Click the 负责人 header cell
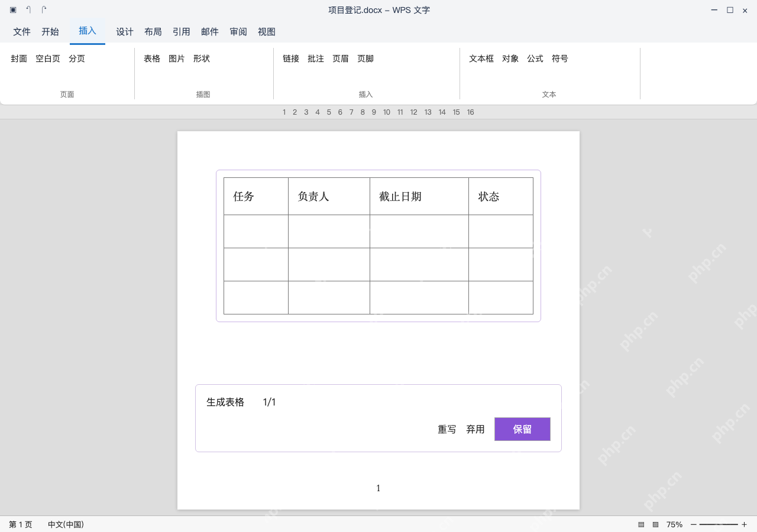This screenshot has width=757, height=532. coord(329,196)
